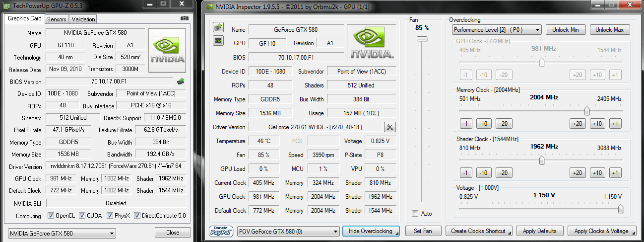Image resolution: width=644 pixels, height=242 pixels.
Task: Click the -1 button under Shader Clock
Action: pyautogui.click(x=465, y=173)
